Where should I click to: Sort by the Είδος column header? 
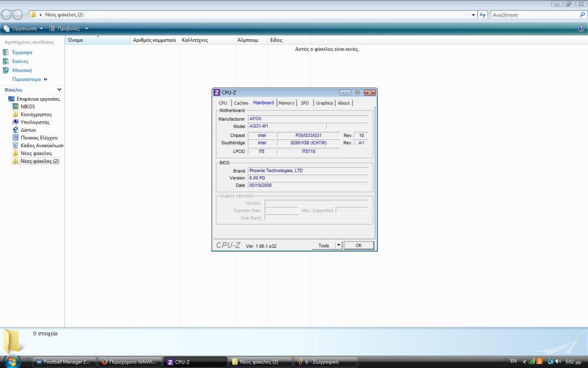coord(289,40)
